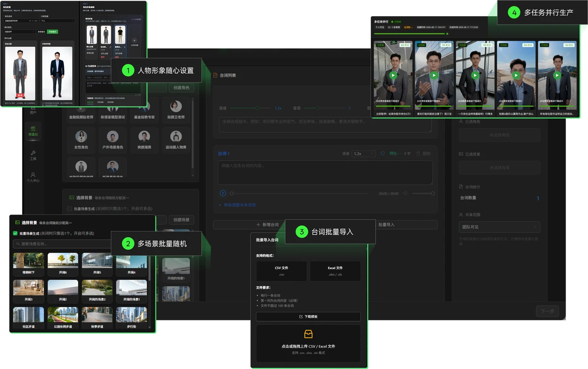Screen dimensions: 588x369
Task: Click the 新增台词 button
Action: [268, 225]
